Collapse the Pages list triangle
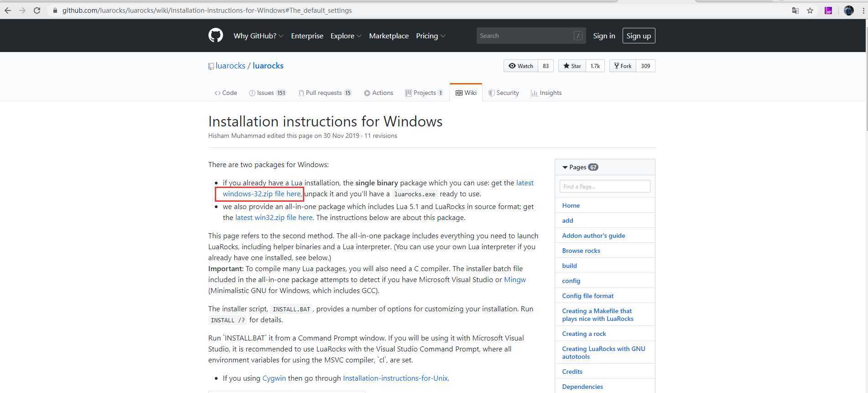 565,168
